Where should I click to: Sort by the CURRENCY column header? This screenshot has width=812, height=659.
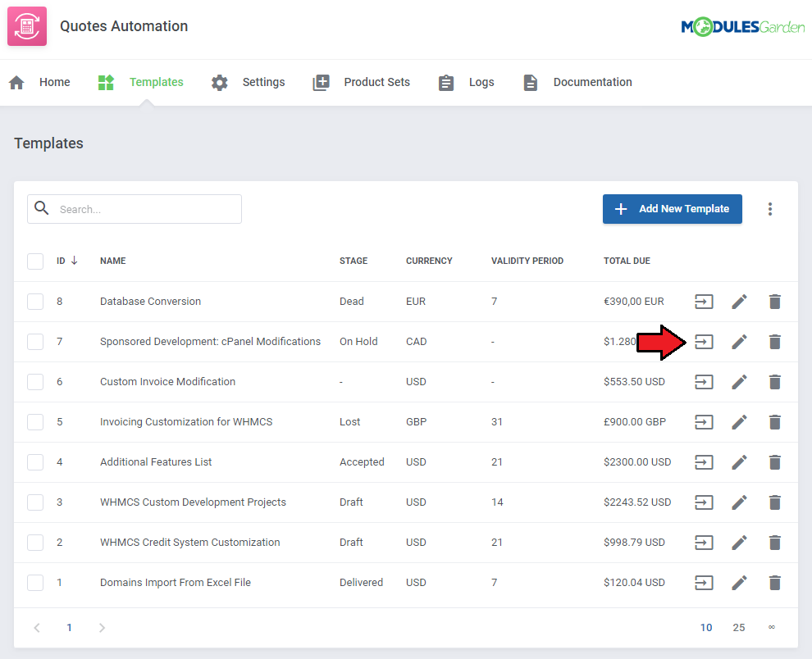coord(429,261)
